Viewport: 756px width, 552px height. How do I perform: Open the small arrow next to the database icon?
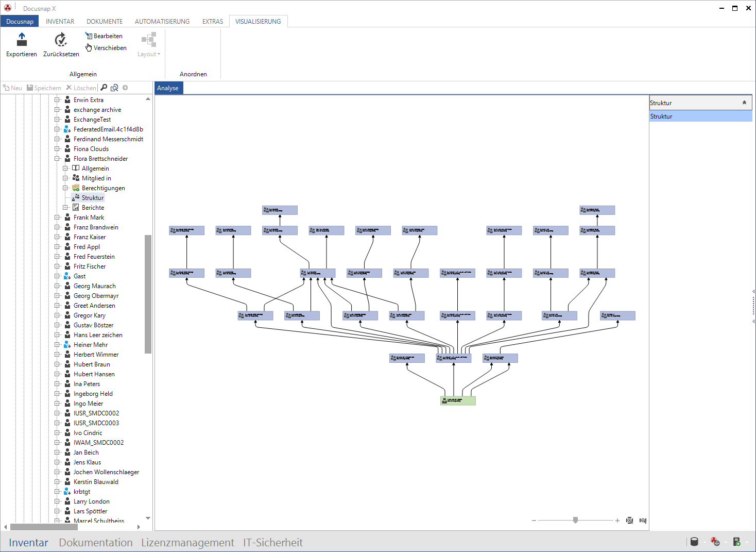point(705,542)
